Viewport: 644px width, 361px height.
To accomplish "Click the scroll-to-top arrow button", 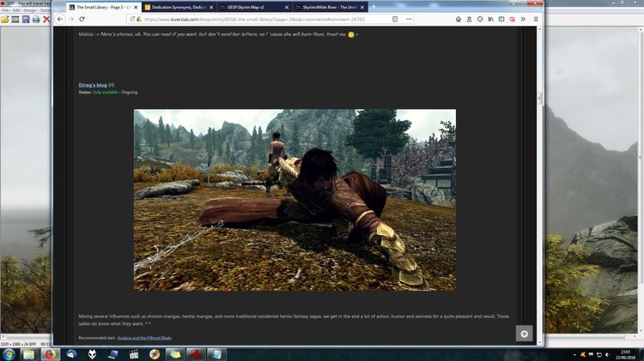I will pyautogui.click(x=524, y=334).
